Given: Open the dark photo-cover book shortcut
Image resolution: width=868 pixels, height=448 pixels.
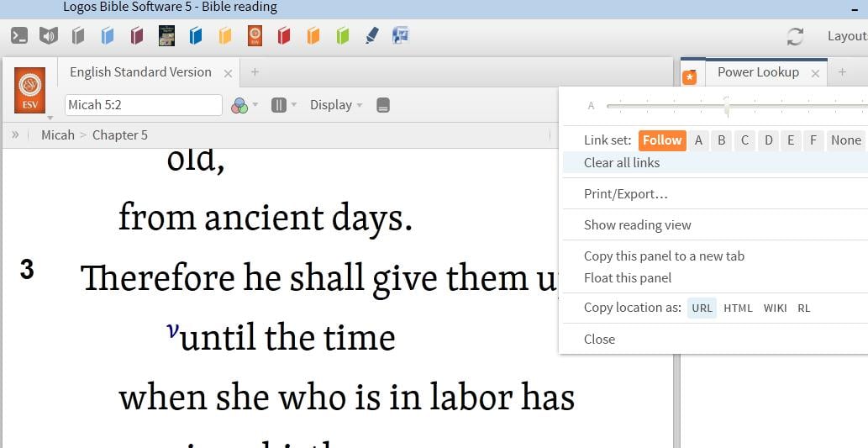Looking at the screenshot, I should pos(166,35).
